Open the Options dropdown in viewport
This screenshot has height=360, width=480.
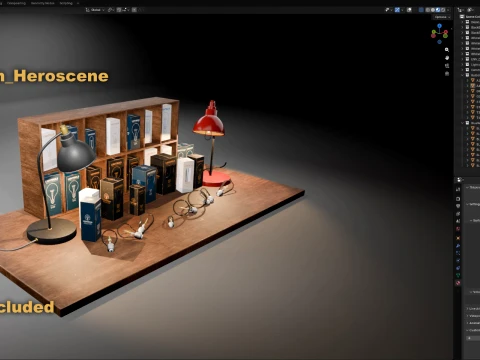tap(442, 17)
